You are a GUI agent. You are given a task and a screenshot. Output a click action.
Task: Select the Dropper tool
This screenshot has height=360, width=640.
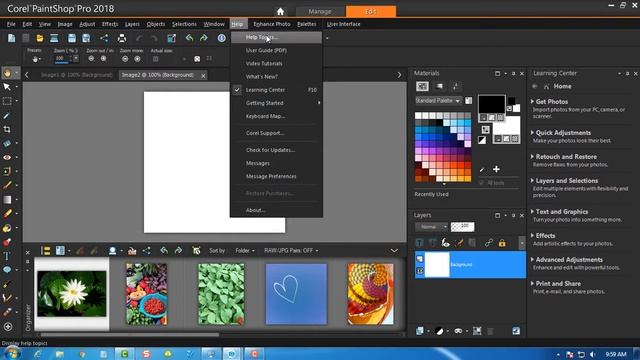click(x=7, y=116)
